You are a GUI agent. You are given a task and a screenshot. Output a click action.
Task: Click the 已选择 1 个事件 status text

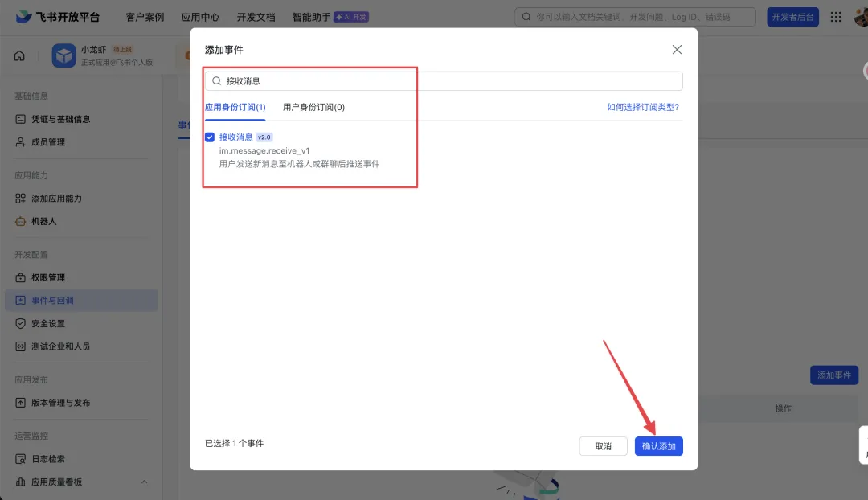point(234,443)
